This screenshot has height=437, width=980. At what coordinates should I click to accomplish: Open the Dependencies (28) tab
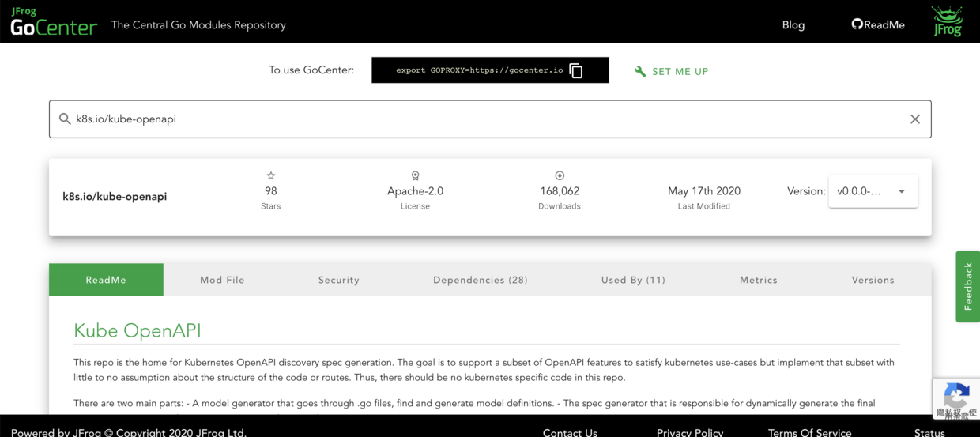[x=481, y=280]
